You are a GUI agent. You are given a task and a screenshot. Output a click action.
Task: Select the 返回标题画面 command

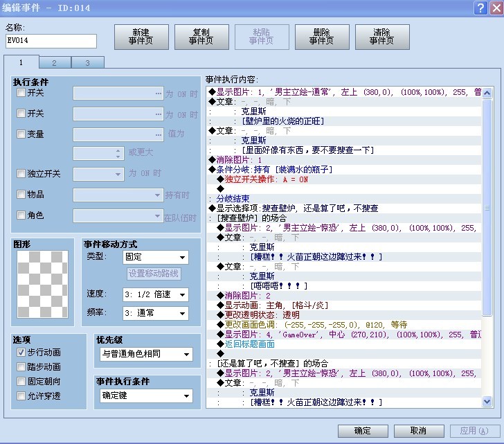344,344
